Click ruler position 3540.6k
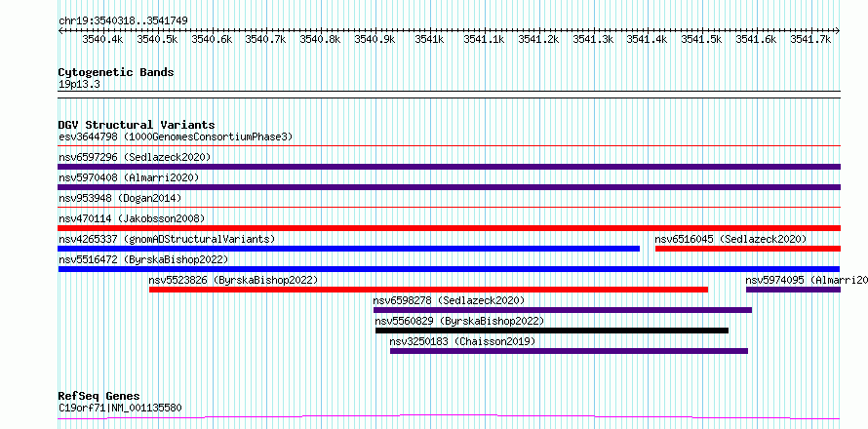Image resolution: width=868 pixels, height=429 pixels. tap(212, 39)
